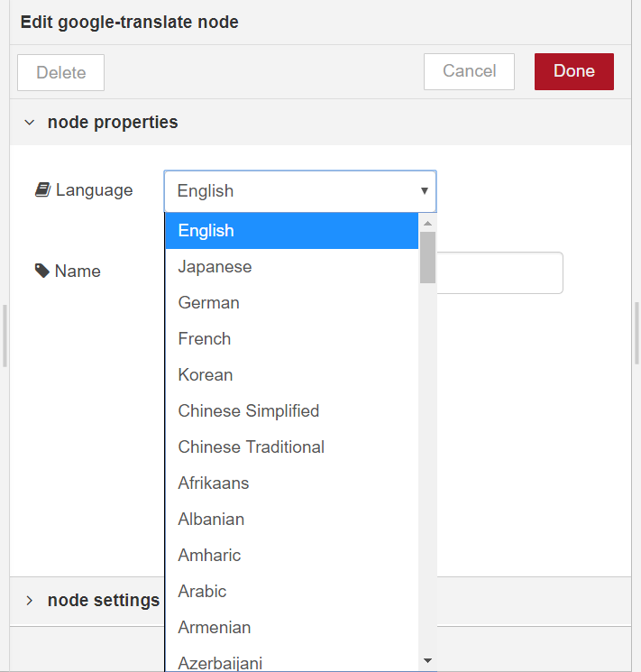The width and height of the screenshot is (641, 672).
Task: Click the list scroll down arrow
Action: (427, 660)
